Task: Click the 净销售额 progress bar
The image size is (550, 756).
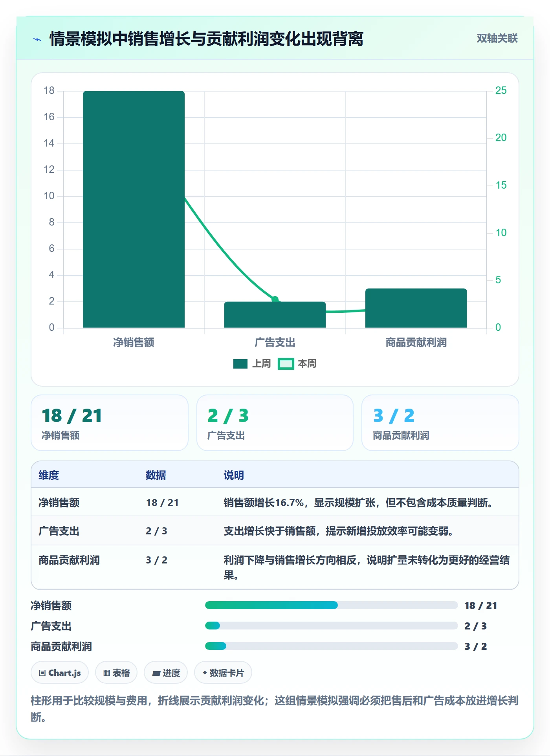Action: pyautogui.click(x=331, y=605)
